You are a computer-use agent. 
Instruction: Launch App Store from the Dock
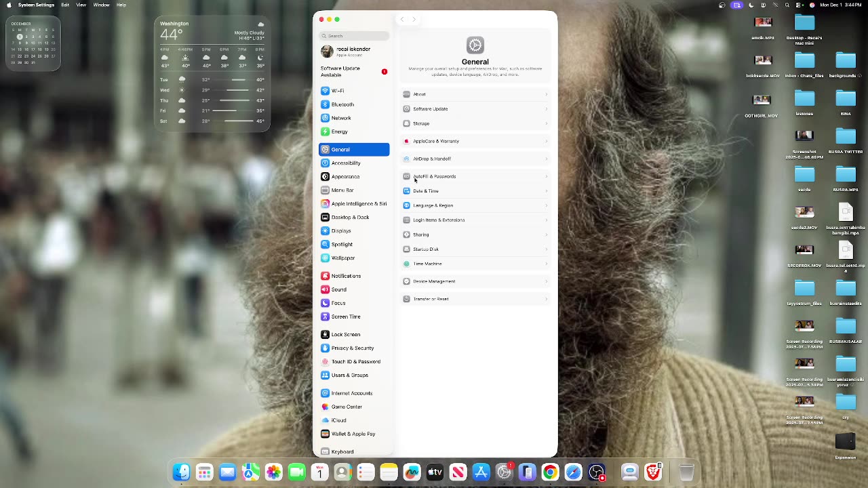tap(481, 472)
